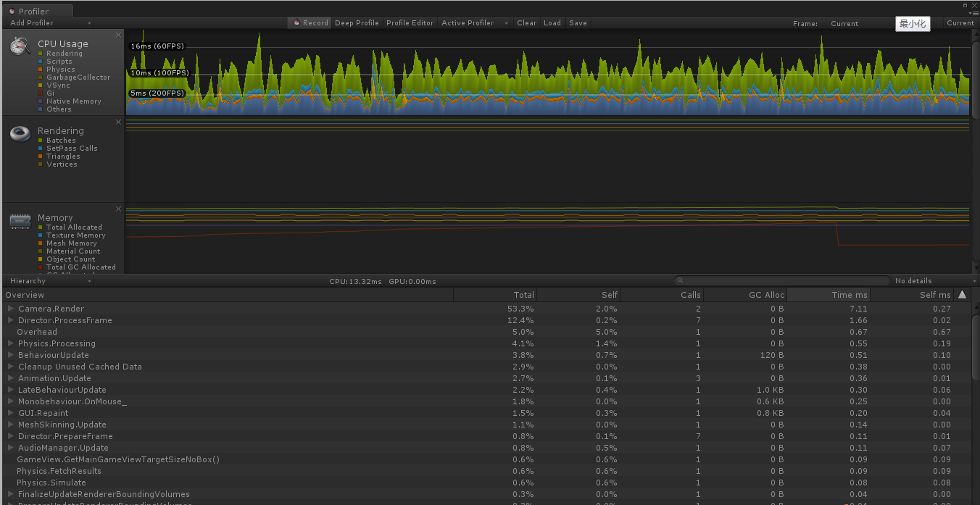980x505 pixels.
Task: Open the No details dropdown
Action: point(934,280)
